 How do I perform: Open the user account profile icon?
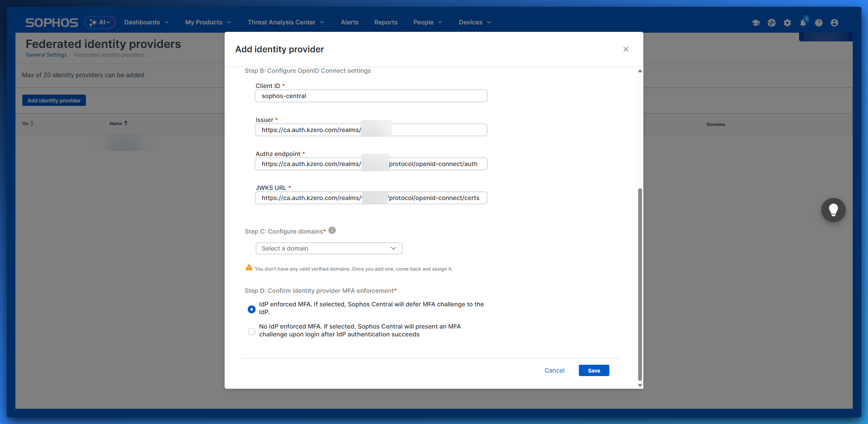(x=834, y=23)
